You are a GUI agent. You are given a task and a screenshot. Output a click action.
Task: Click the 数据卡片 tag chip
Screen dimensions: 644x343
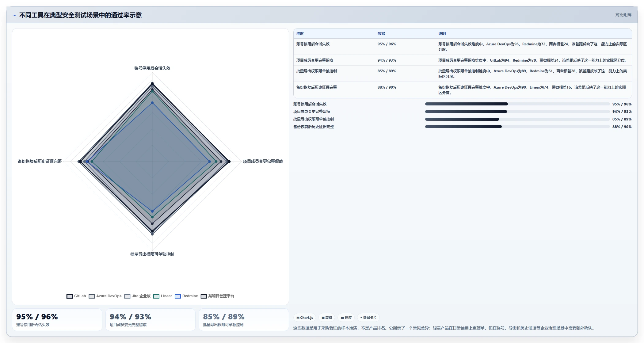[x=368, y=318]
